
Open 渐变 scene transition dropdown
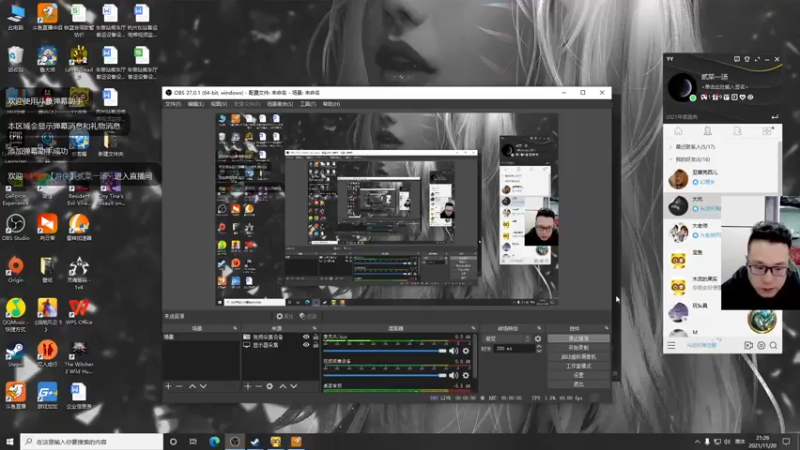507,339
